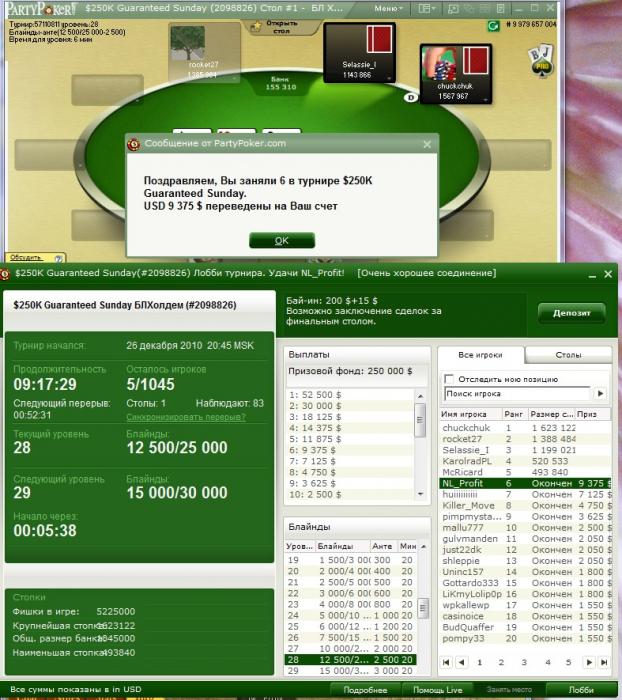Click the blinds table scrollbar thumb

pos(423,608)
